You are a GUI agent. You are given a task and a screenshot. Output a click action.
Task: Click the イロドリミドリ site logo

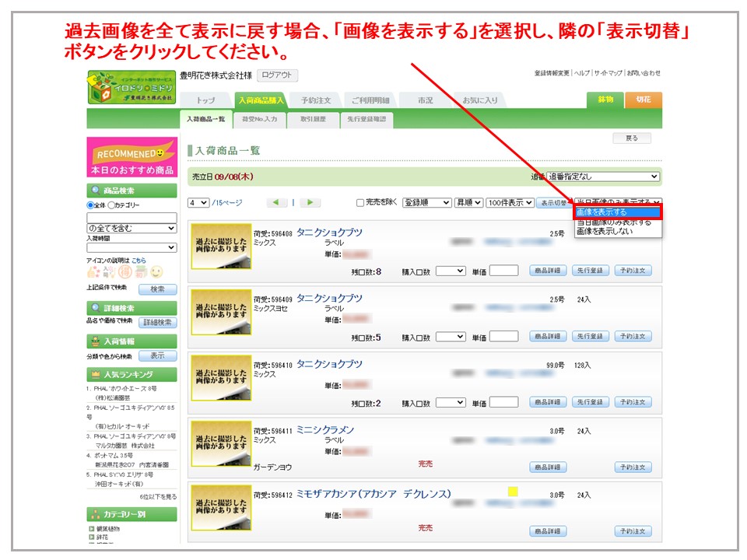click(x=132, y=88)
